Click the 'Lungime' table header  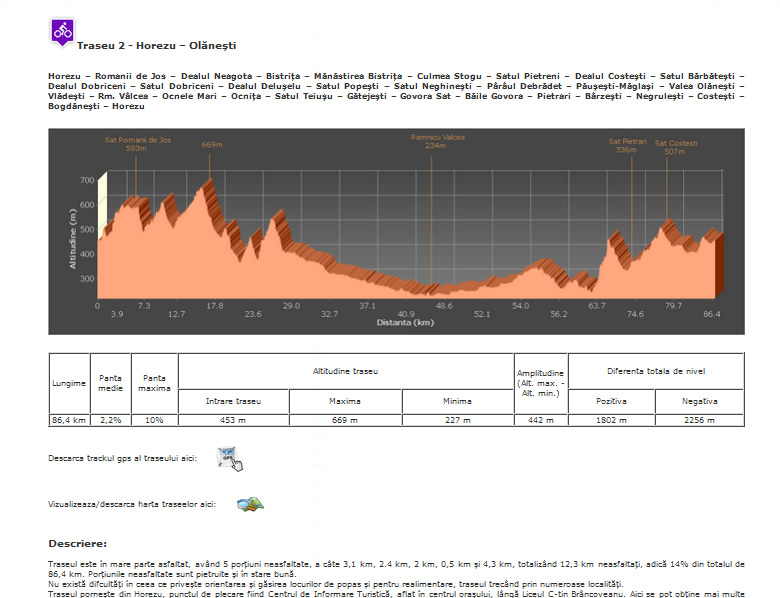[69, 383]
